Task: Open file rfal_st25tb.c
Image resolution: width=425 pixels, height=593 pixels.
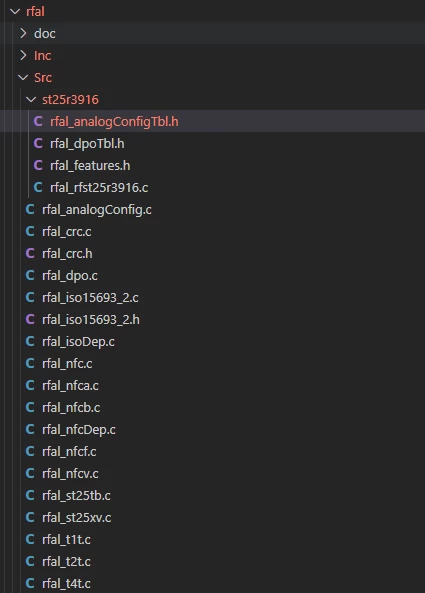Action: (x=76, y=495)
